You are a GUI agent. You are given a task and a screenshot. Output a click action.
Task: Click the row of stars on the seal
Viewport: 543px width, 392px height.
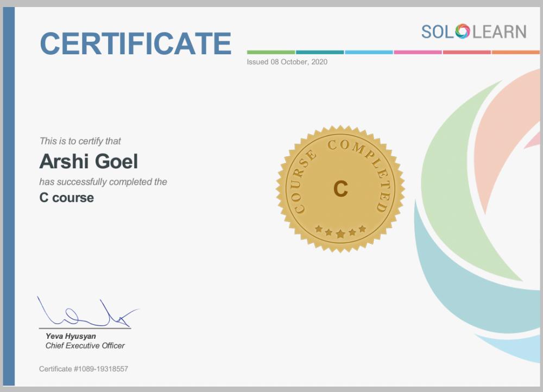click(340, 230)
